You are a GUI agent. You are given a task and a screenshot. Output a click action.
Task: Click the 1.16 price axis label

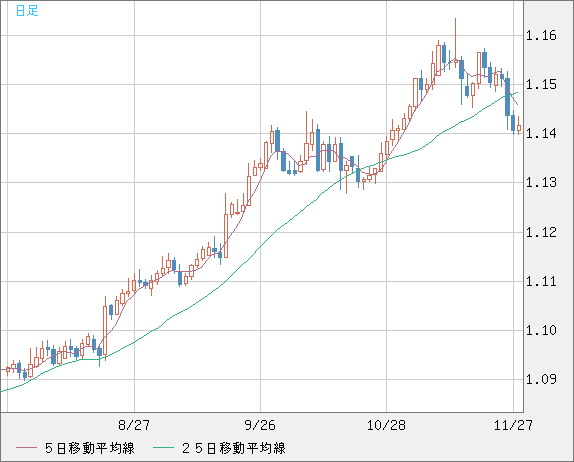click(x=541, y=36)
